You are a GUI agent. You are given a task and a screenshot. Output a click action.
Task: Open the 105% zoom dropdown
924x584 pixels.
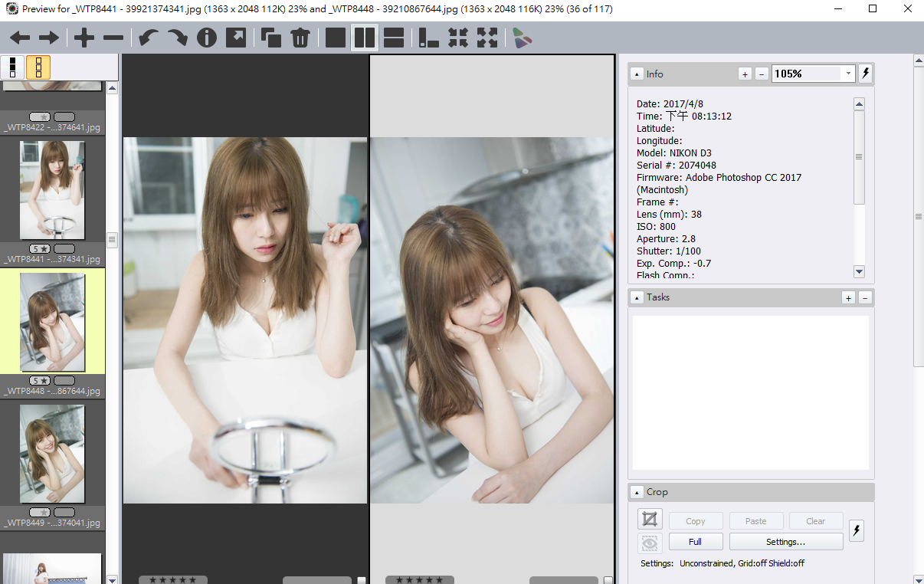[847, 74]
